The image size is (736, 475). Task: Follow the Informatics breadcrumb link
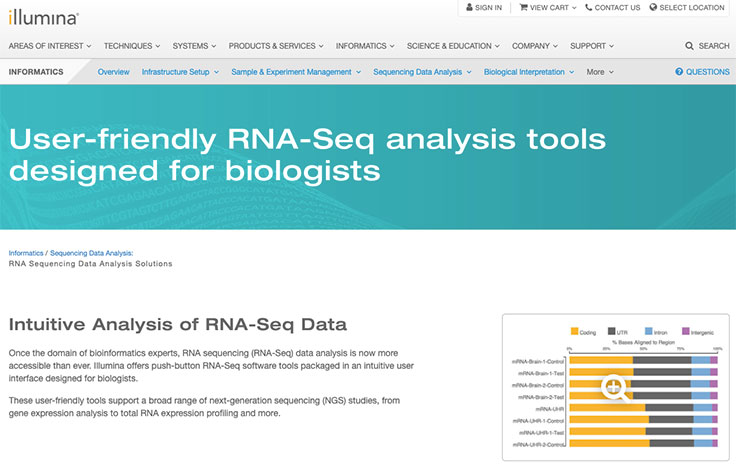click(x=26, y=253)
